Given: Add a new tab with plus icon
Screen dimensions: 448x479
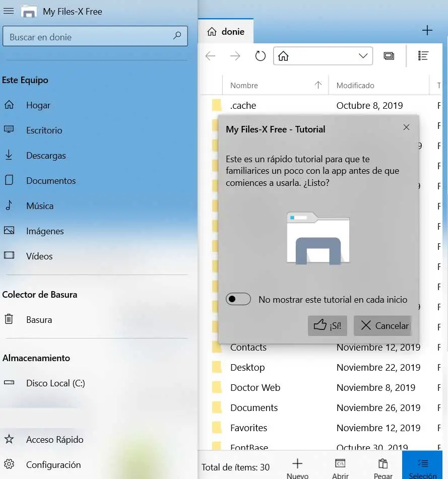Looking at the screenshot, I should point(427,30).
